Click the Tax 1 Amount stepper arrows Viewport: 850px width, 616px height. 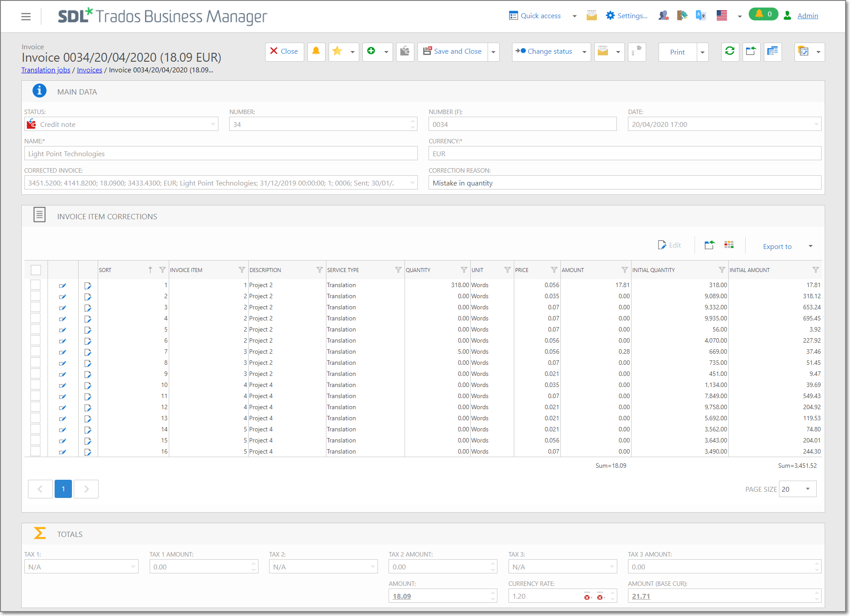[254, 567]
